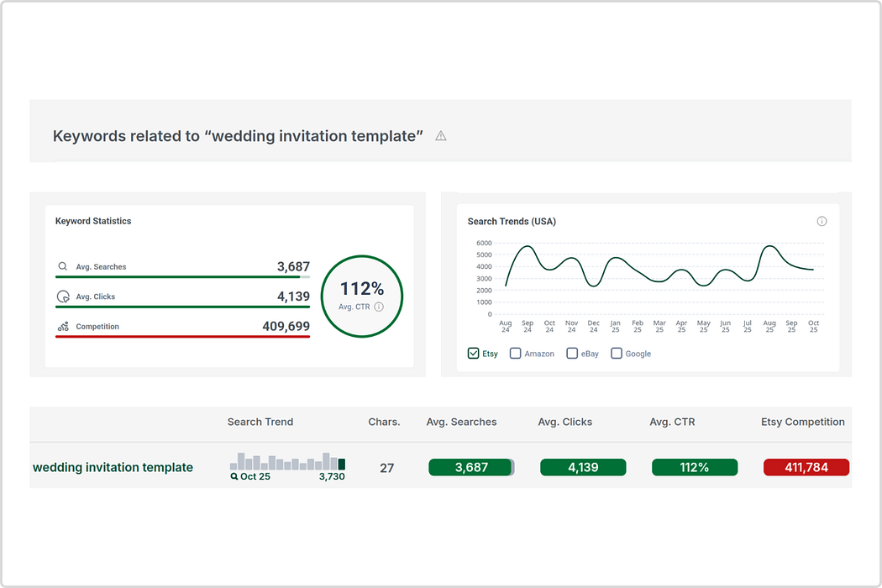Click the warning triangle icon beside the heading
Image resolution: width=882 pixels, height=588 pixels.
(441, 136)
